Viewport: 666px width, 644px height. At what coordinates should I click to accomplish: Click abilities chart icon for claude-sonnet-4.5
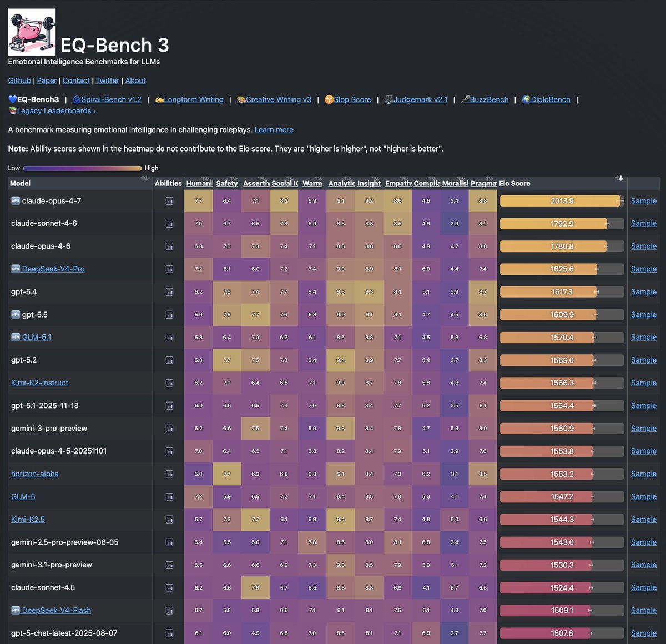click(169, 588)
